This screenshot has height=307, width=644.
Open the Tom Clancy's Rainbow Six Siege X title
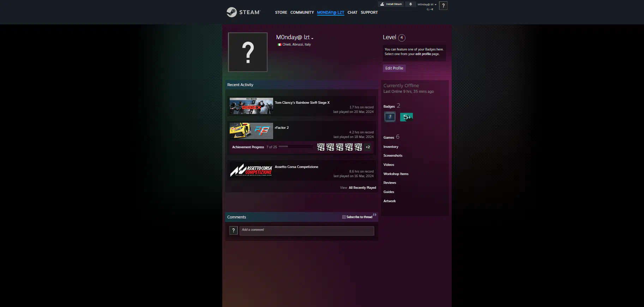[x=302, y=103]
